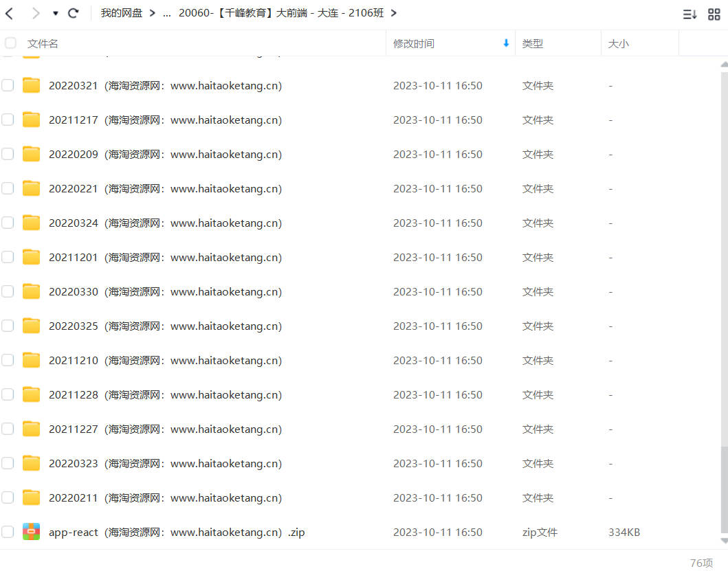The height and width of the screenshot is (571, 728).
Task: Click the folder icon of 20220323
Action: click(x=31, y=463)
